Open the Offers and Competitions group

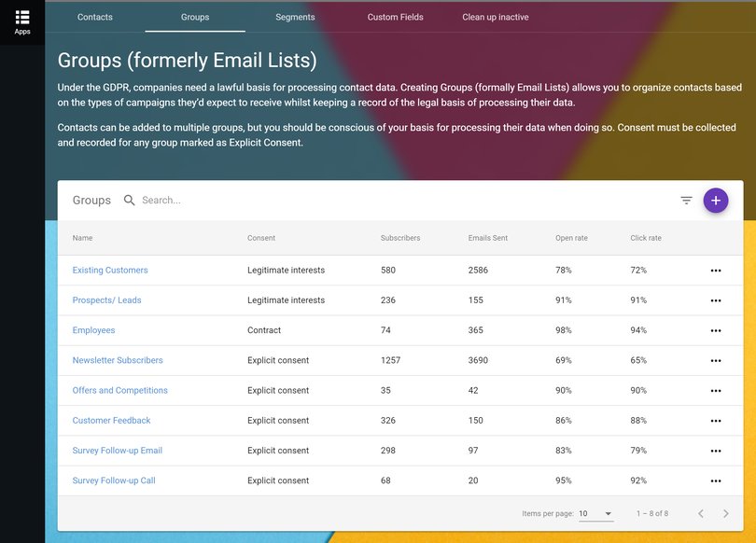(119, 390)
